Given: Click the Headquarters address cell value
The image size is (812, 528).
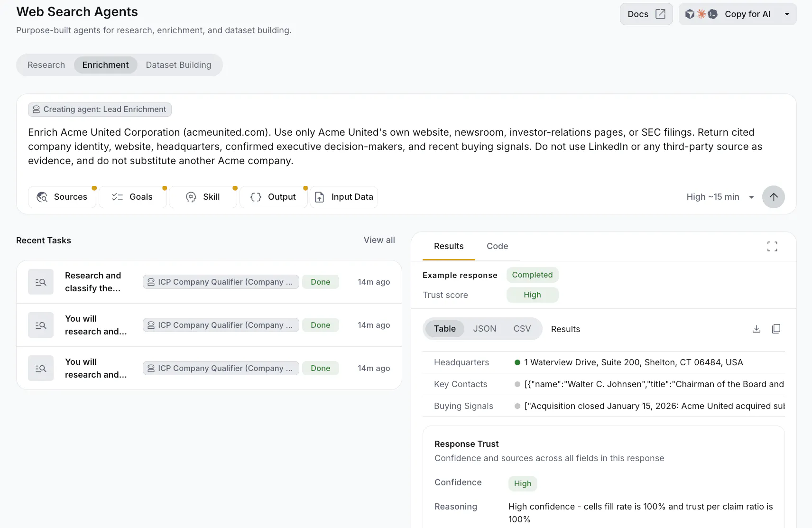Looking at the screenshot, I should point(633,362).
